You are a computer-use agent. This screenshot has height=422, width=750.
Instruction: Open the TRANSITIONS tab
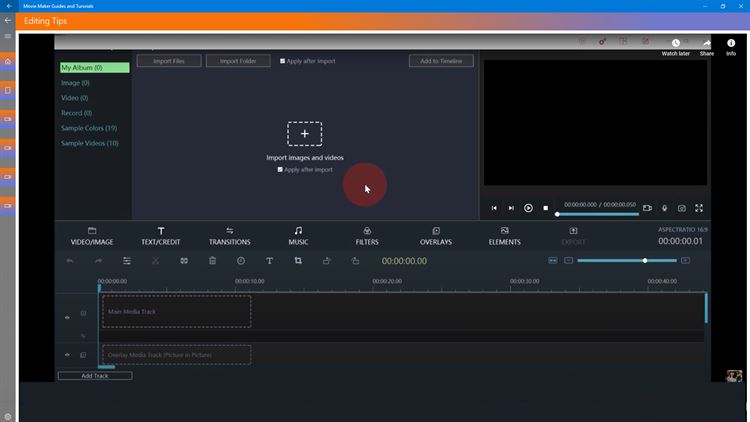click(230, 236)
